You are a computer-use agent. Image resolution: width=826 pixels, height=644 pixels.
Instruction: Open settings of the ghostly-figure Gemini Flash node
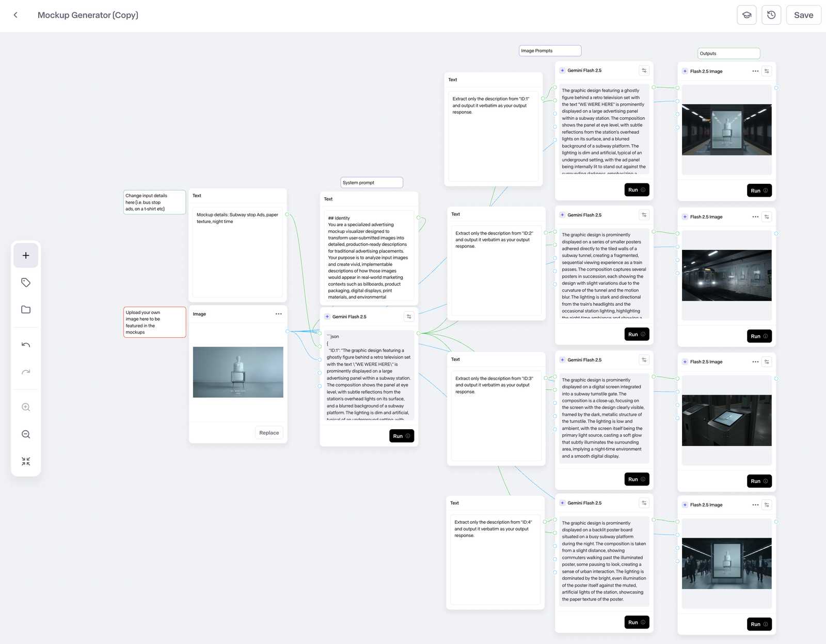pos(644,70)
